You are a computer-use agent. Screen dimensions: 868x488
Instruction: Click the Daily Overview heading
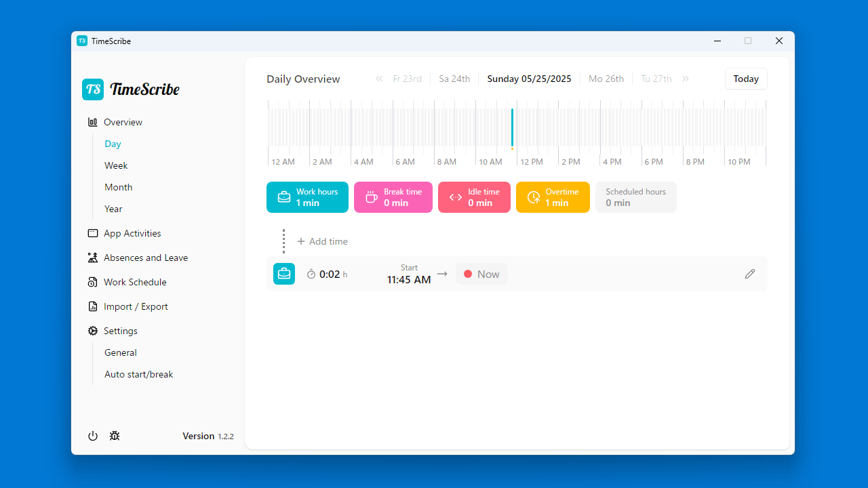(x=303, y=79)
